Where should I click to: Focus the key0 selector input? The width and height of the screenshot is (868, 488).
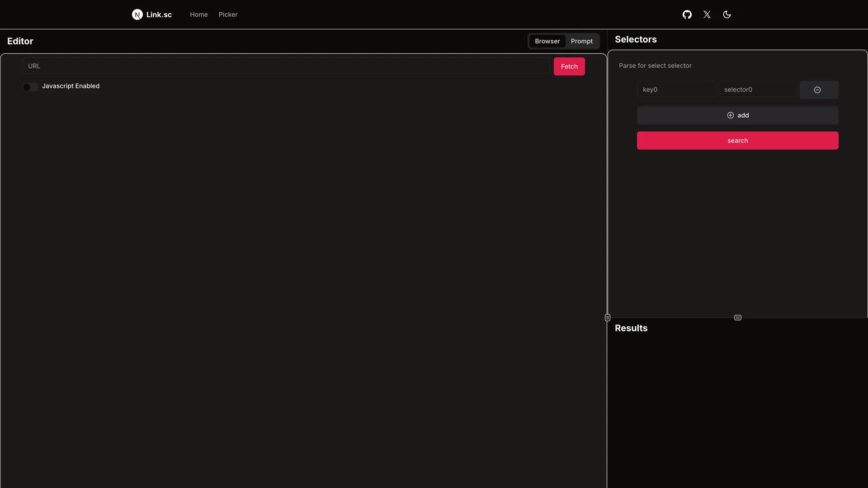pos(676,89)
